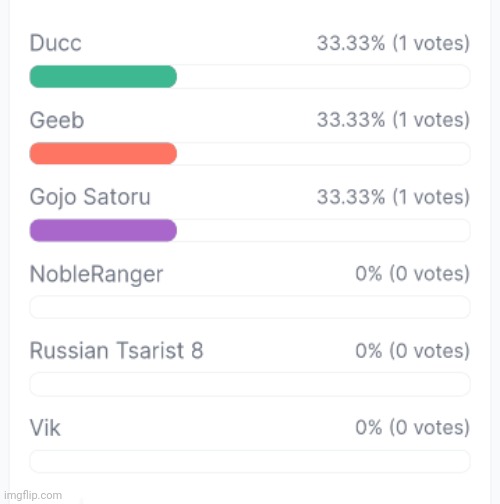Click the red Geeb progress bar
The width and height of the screenshot is (500, 504).
103,153
